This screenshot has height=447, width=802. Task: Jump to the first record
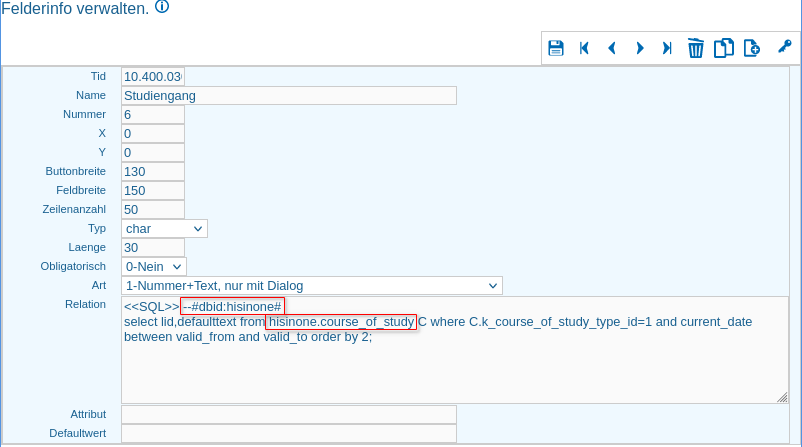[x=584, y=48]
